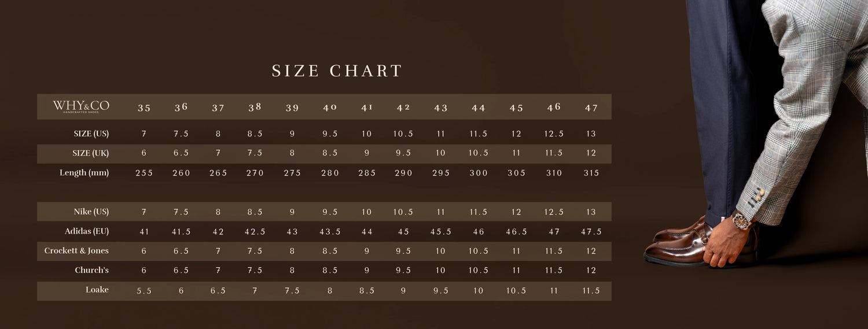Click the Adidas 43.5 size cell
Image resolution: width=868 pixels, height=329 pixels.
click(330, 231)
